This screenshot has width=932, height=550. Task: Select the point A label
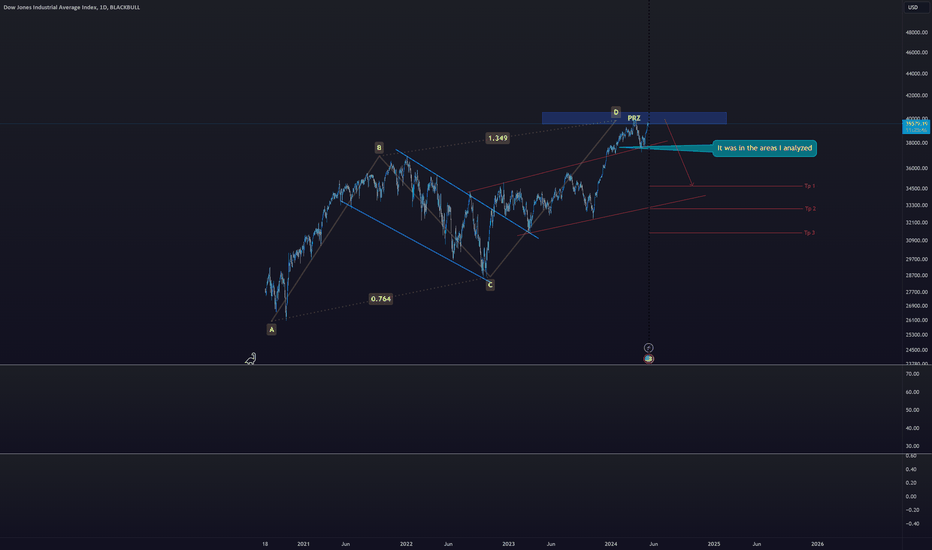(272, 329)
